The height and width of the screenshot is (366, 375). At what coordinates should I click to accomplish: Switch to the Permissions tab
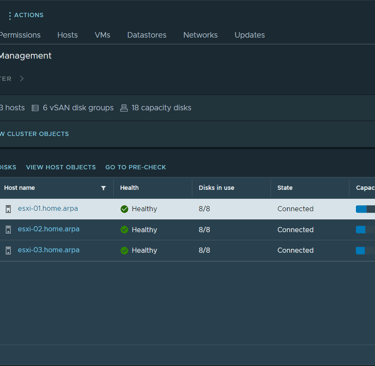(20, 35)
